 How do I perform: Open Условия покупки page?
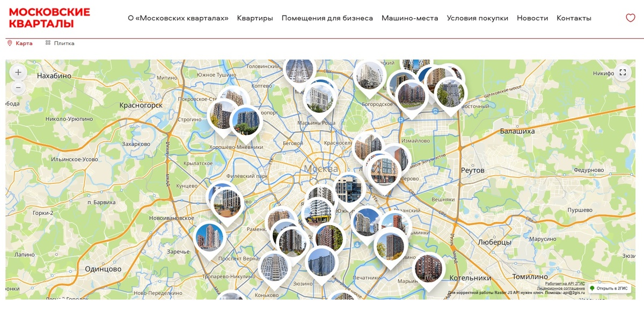point(478,18)
